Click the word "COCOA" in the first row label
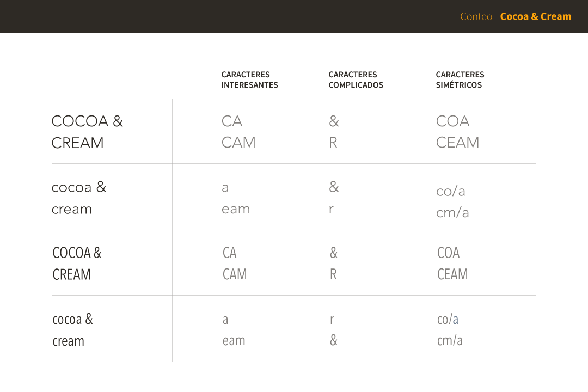Screen dimensions: 588x392 79,121
